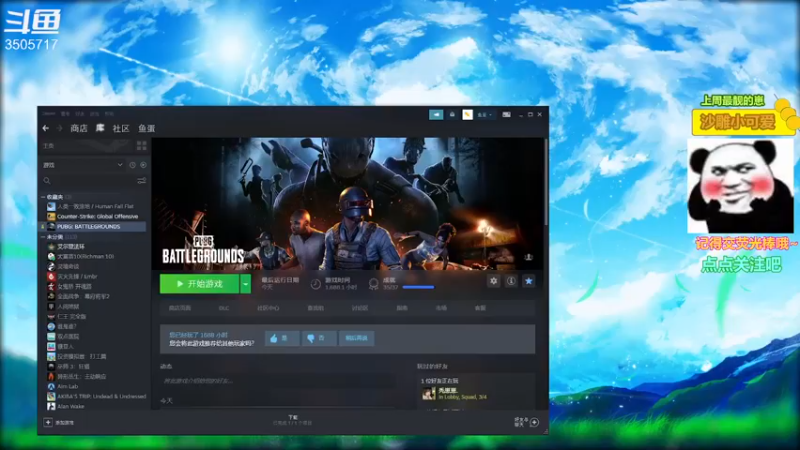
Task: Click the Human Fall Flat game icon
Action: [x=51, y=206]
